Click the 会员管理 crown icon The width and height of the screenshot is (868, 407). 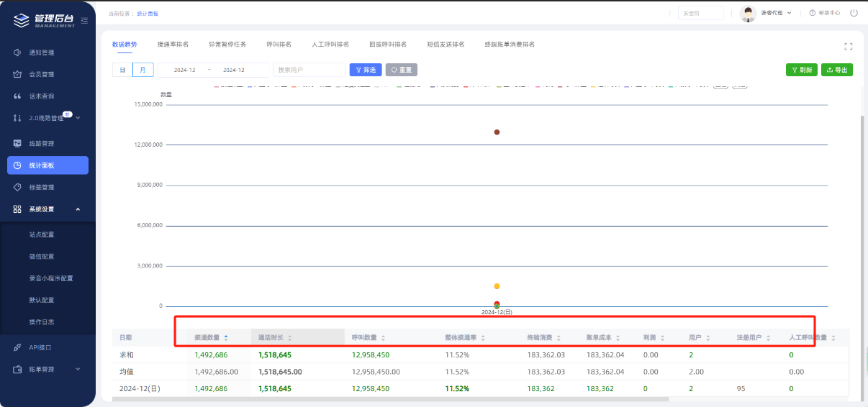[17, 74]
